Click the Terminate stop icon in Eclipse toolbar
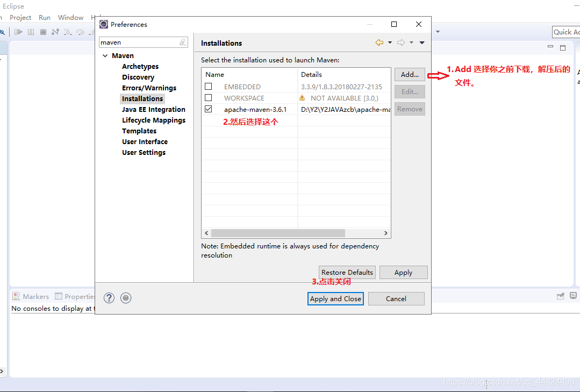The width and height of the screenshot is (580, 392). (x=44, y=32)
